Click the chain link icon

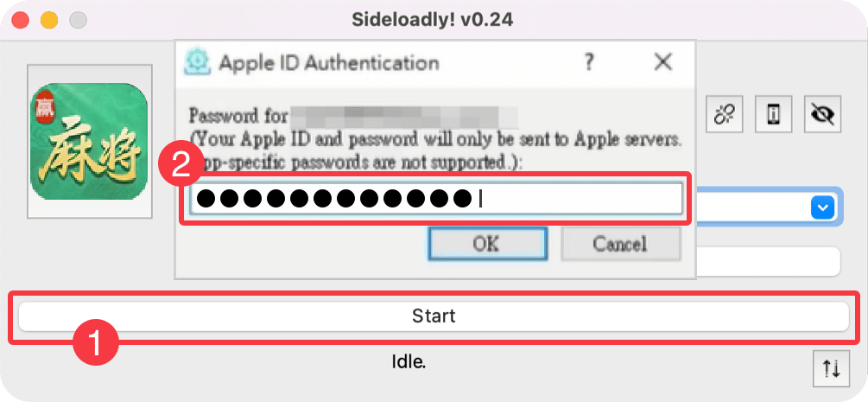pos(723,114)
